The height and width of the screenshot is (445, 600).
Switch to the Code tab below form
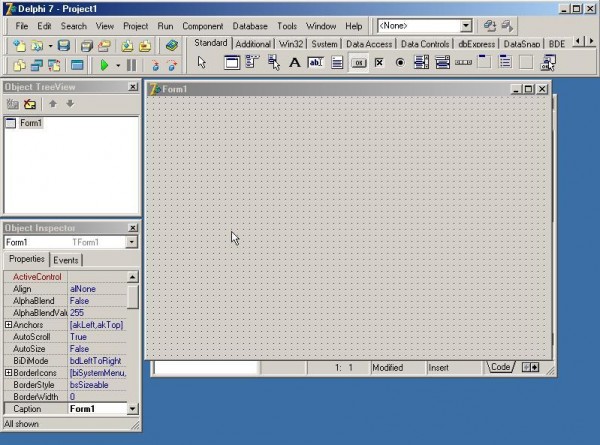pyautogui.click(x=501, y=367)
